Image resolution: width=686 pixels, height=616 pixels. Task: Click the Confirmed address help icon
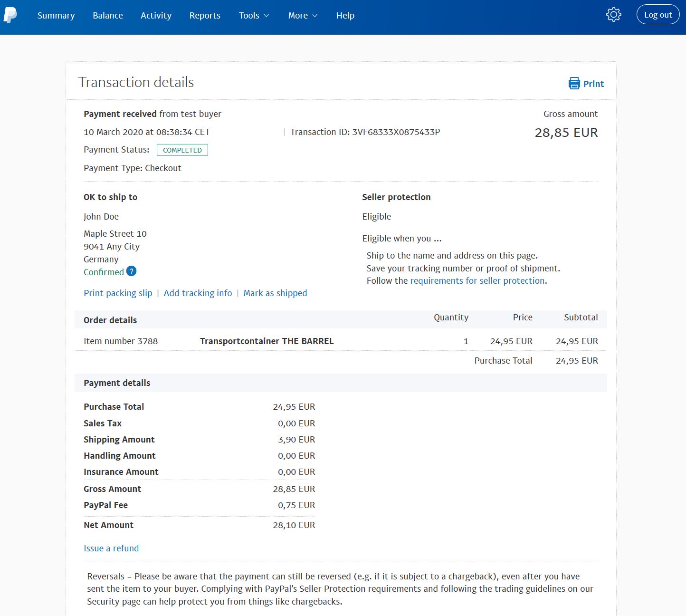tap(132, 271)
